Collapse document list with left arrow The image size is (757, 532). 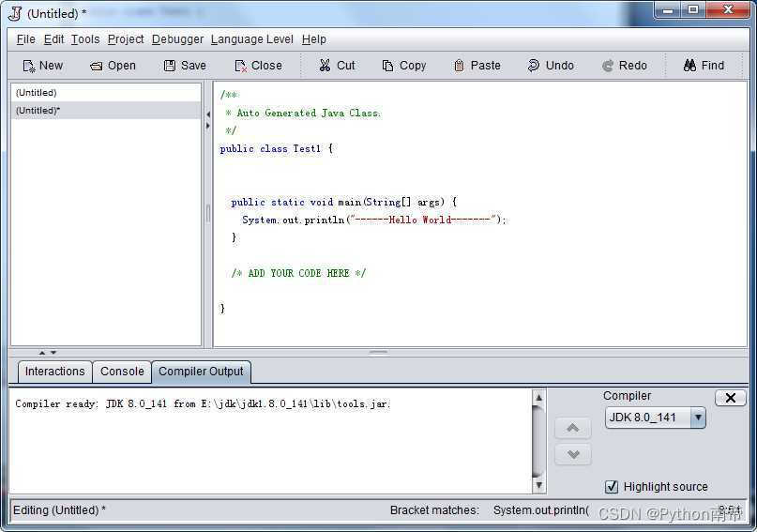[208, 114]
